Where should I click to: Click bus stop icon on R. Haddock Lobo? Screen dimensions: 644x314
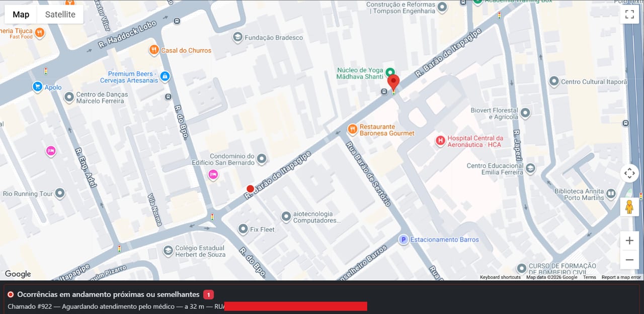177,21
